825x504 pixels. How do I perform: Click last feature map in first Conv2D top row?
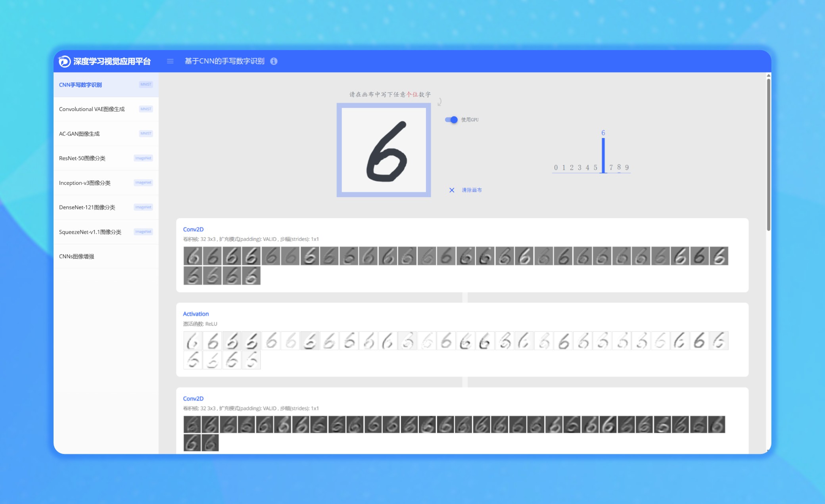(x=719, y=256)
